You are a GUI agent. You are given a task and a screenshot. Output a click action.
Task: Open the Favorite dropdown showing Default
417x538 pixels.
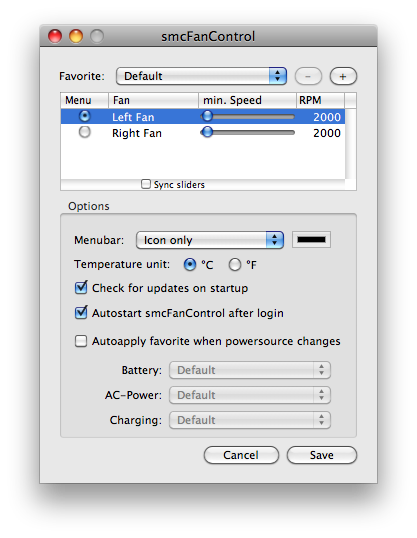tap(201, 76)
